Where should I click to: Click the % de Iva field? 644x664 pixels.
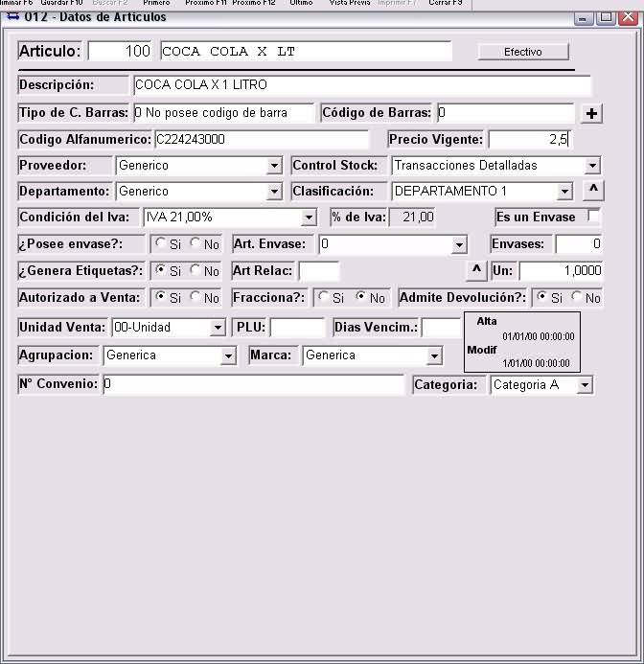click(x=412, y=218)
